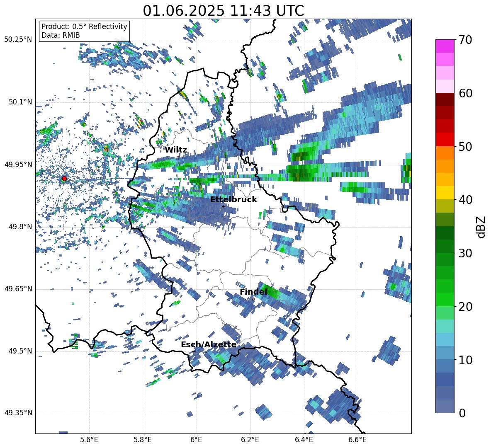Screen dimensions: 491x448
Task: Click the 0 label on the colorbar
Action: [x=462, y=413]
